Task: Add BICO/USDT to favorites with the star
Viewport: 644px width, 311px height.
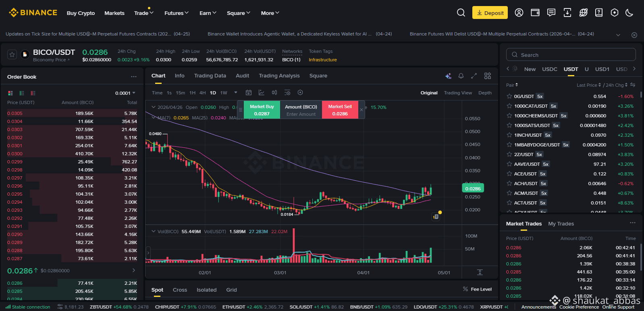Action: click(x=12, y=54)
